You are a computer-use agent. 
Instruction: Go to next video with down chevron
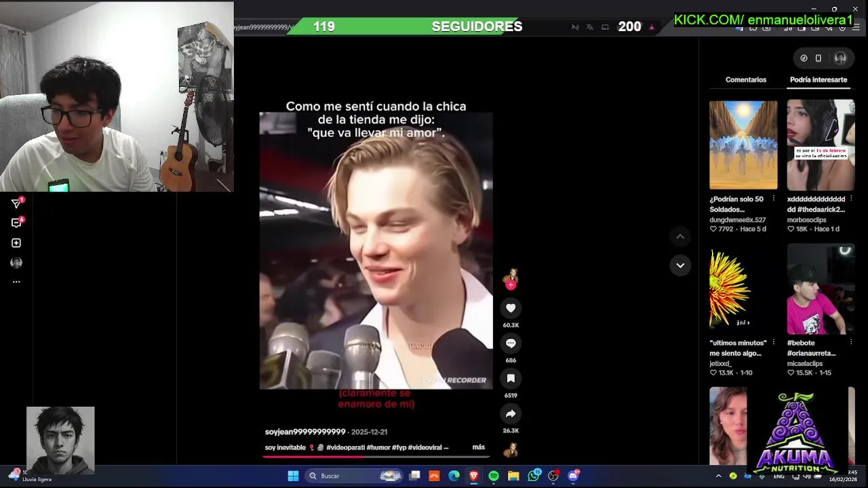point(680,265)
